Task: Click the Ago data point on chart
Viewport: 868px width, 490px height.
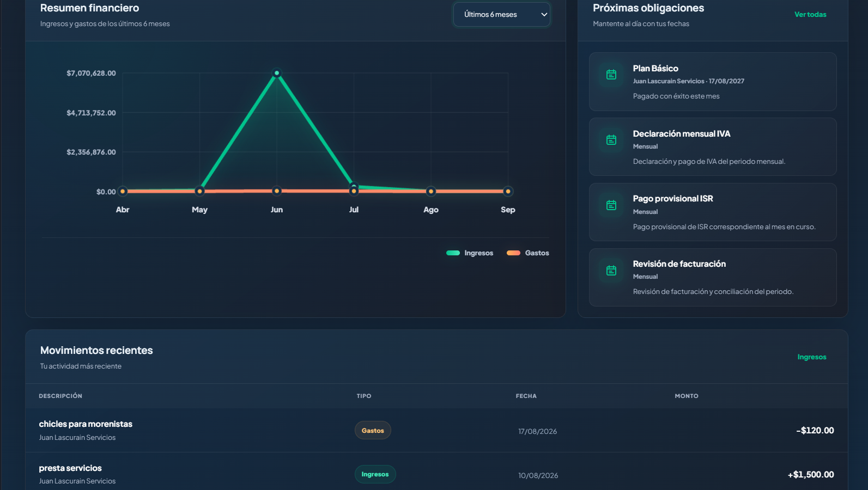Action: click(x=431, y=191)
